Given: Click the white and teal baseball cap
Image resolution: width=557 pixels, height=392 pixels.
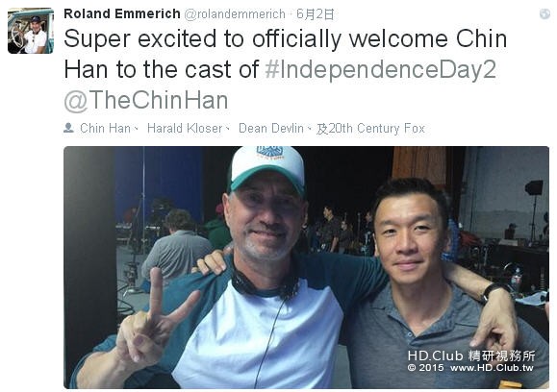Looking at the screenshot, I should click(267, 170).
